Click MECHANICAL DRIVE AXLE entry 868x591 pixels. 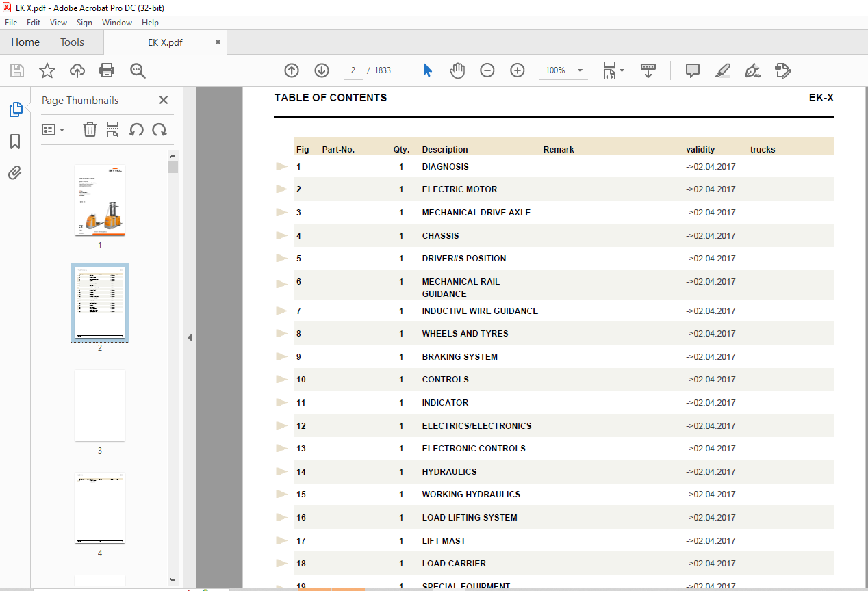(x=476, y=212)
